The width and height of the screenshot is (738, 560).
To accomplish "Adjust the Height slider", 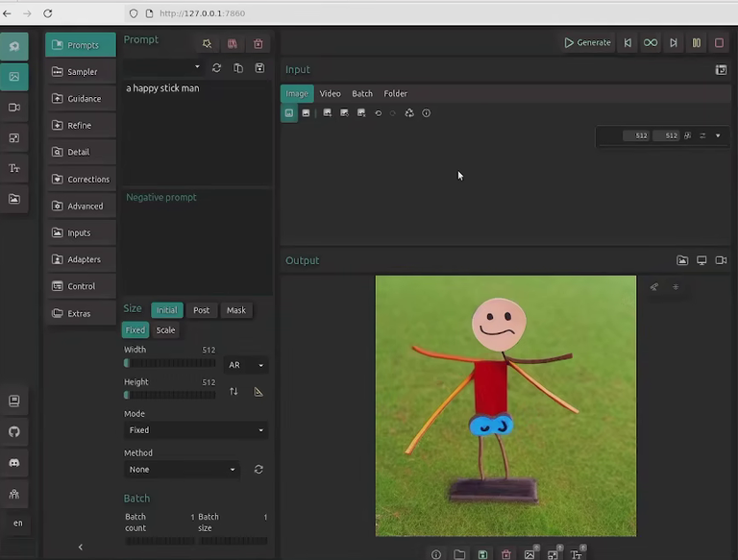I will pos(170,395).
